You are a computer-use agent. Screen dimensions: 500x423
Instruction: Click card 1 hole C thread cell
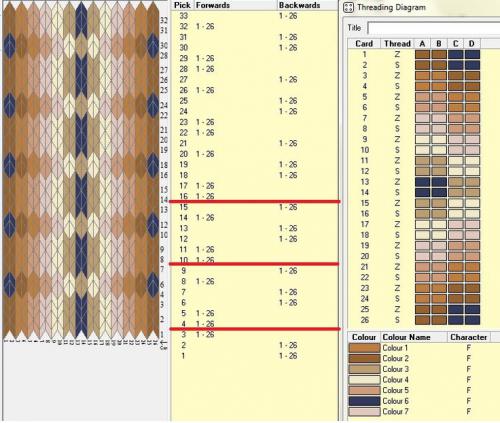[456, 54]
